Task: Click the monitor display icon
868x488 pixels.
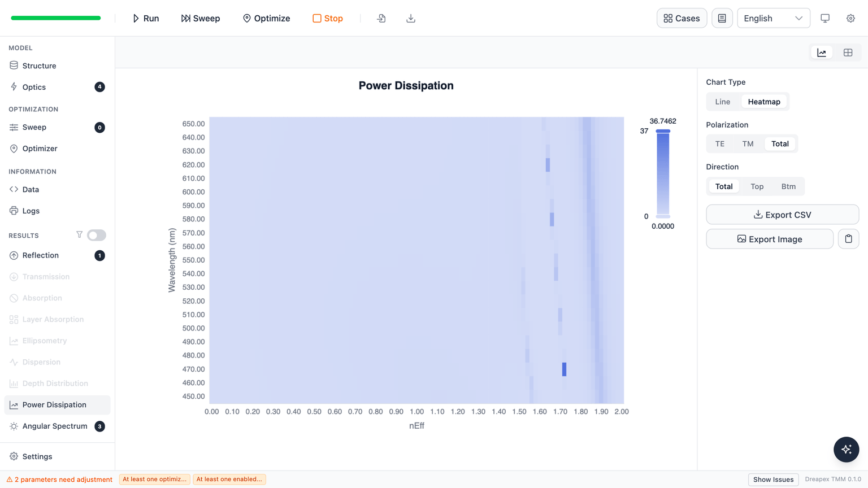Action: pos(825,18)
